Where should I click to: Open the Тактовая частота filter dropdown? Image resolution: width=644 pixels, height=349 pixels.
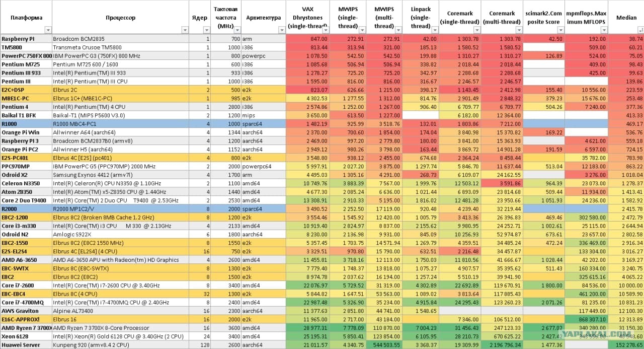pyautogui.click(x=237, y=30)
